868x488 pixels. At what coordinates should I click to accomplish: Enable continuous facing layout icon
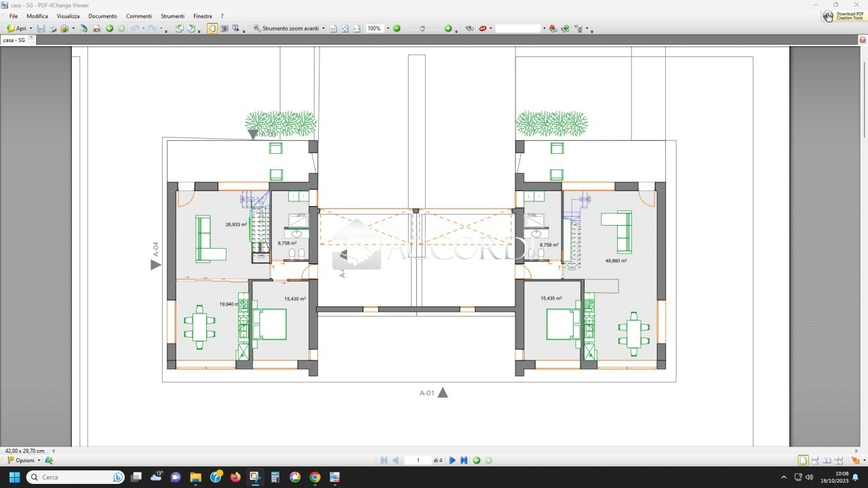pyautogui.click(x=838, y=460)
